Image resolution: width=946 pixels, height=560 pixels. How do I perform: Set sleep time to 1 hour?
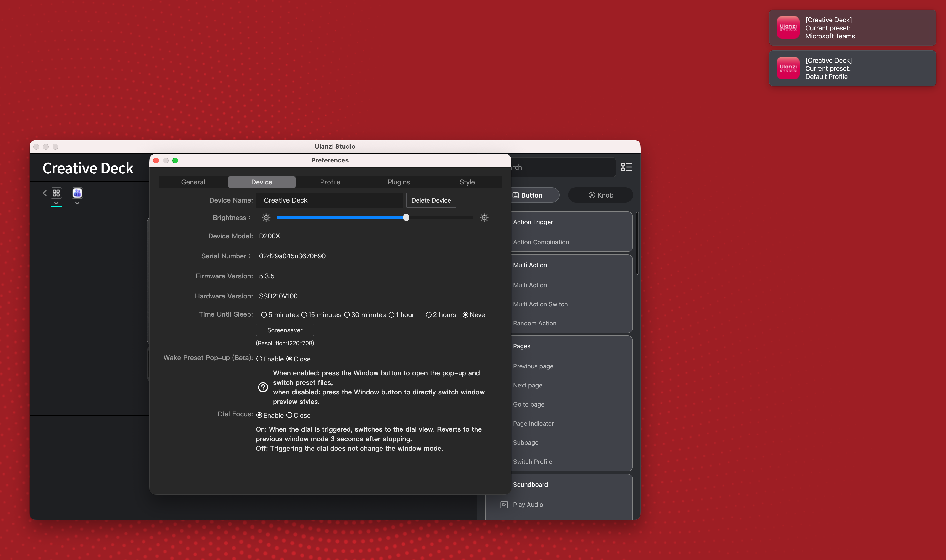pos(391,315)
